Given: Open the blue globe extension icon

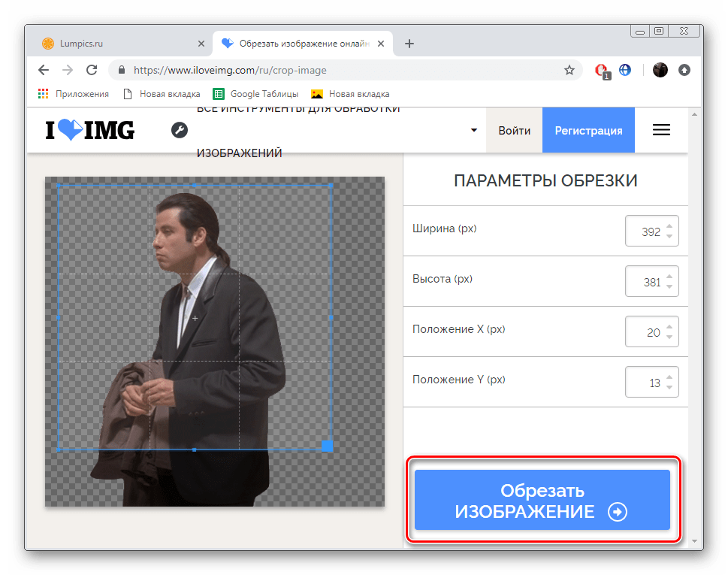Looking at the screenshot, I should (x=625, y=70).
